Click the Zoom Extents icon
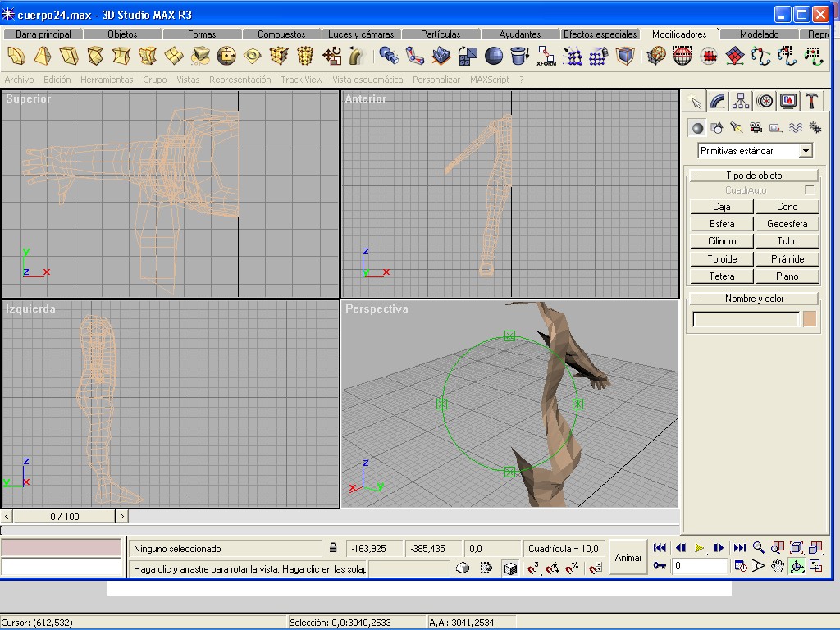Screen dimensions: 840x630 [x=797, y=547]
